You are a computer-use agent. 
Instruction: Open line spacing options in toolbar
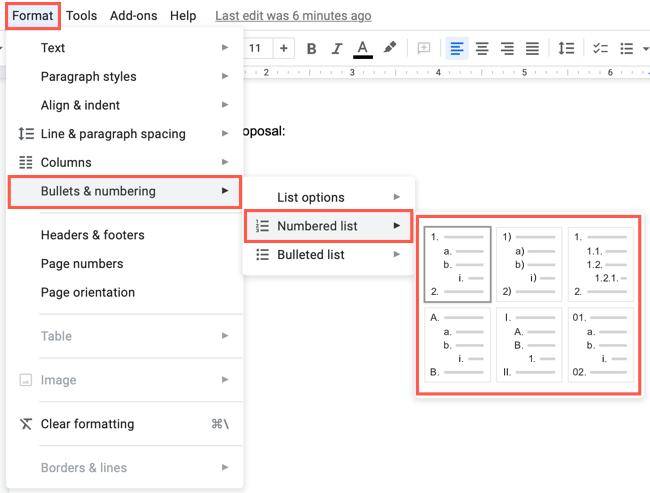tap(566, 49)
